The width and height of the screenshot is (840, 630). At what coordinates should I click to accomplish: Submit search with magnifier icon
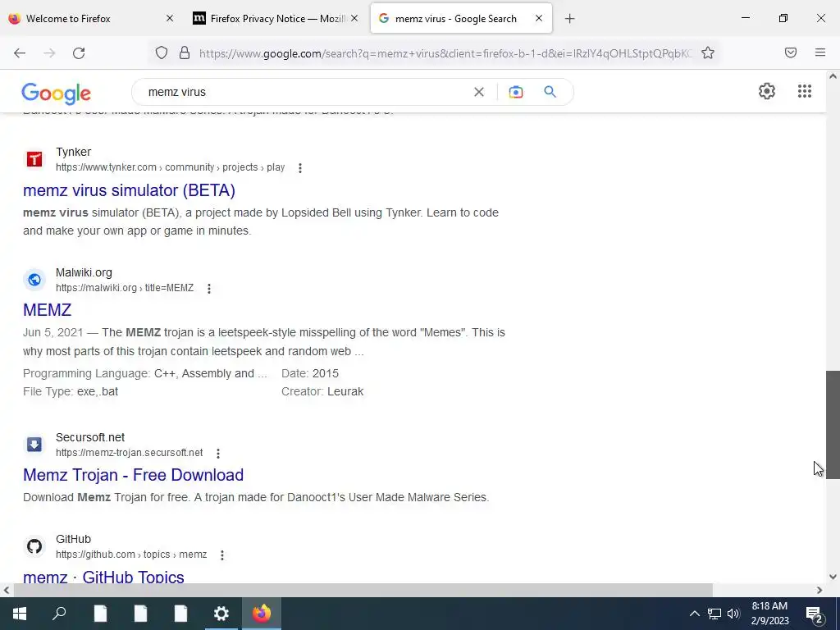550,92
